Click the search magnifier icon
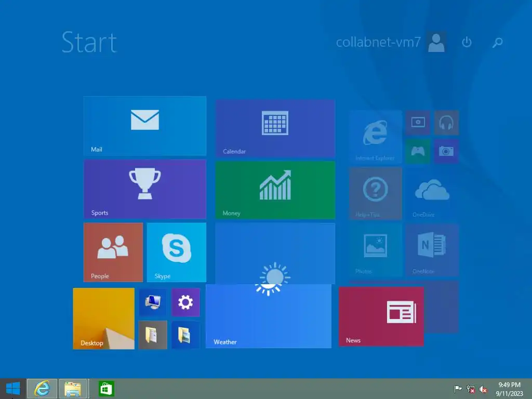This screenshot has height=399, width=532. point(497,43)
